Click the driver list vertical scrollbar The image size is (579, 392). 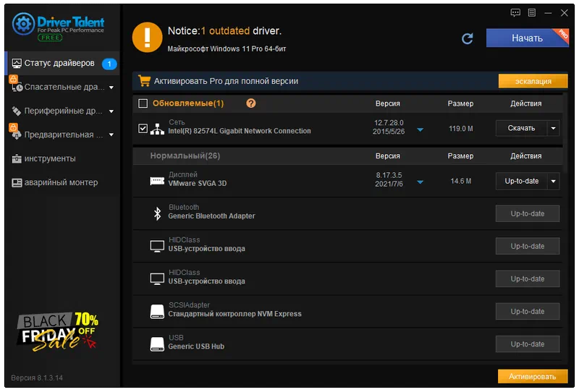565,133
